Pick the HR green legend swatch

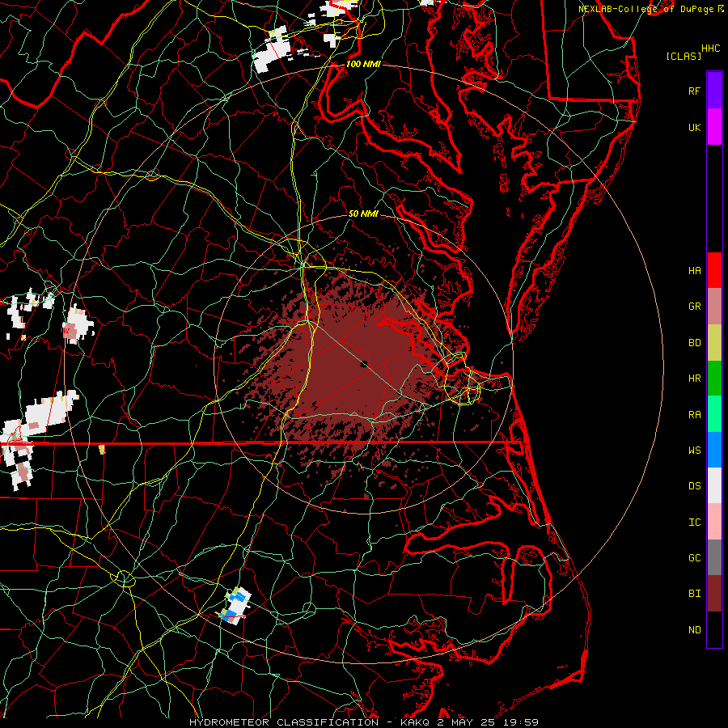[x=714, y=379]
